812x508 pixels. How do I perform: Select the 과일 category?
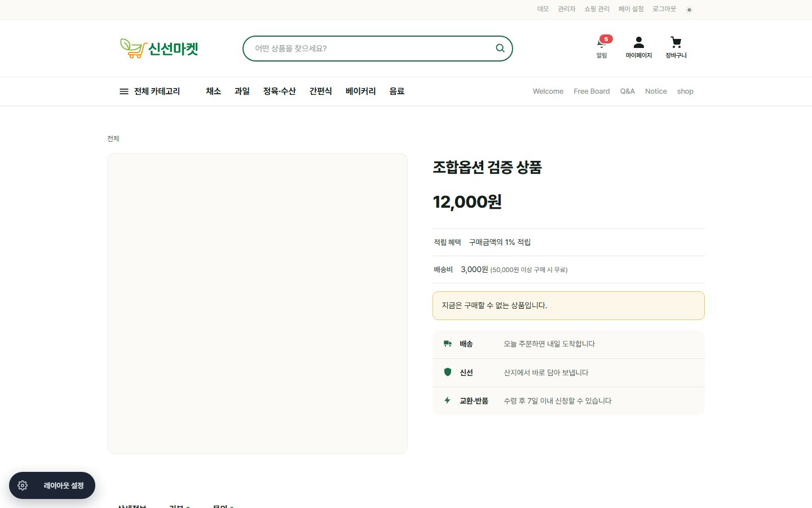coord(242,91)
